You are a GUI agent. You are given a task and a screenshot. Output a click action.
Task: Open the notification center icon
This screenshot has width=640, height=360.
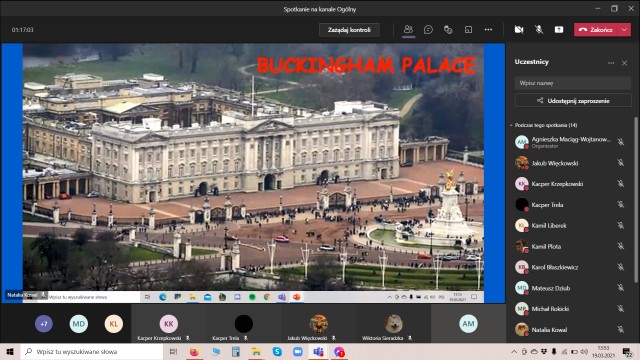627,351
